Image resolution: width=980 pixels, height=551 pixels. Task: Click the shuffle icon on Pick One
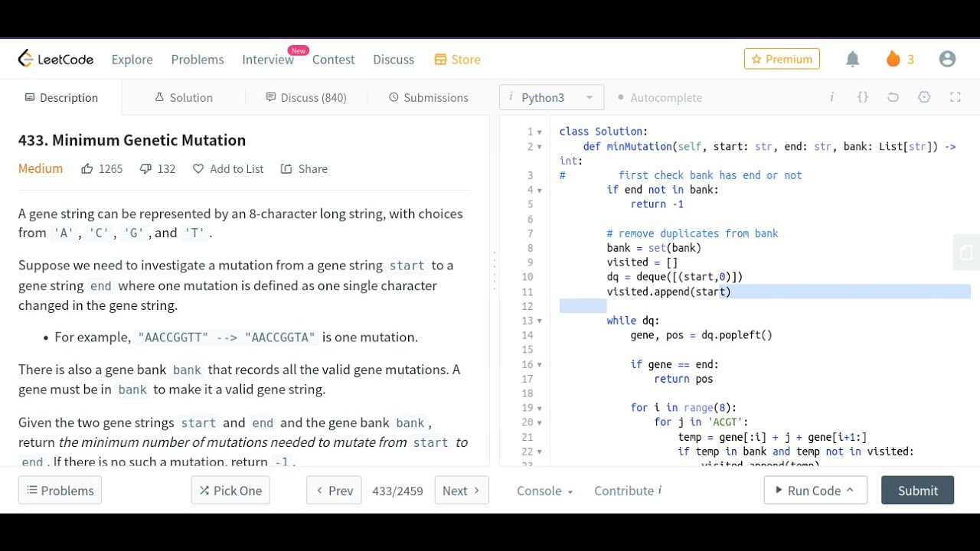coord(204,491)
